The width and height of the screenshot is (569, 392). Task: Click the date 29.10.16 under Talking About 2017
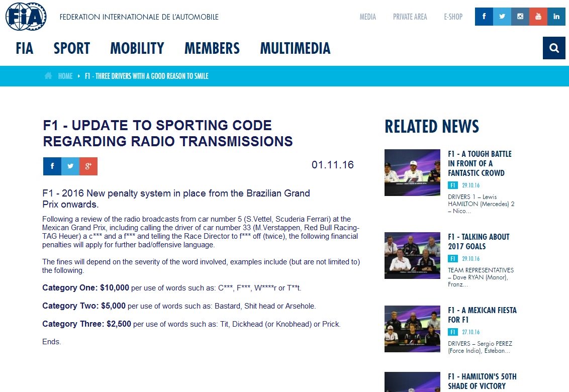(x=470, y=259)
